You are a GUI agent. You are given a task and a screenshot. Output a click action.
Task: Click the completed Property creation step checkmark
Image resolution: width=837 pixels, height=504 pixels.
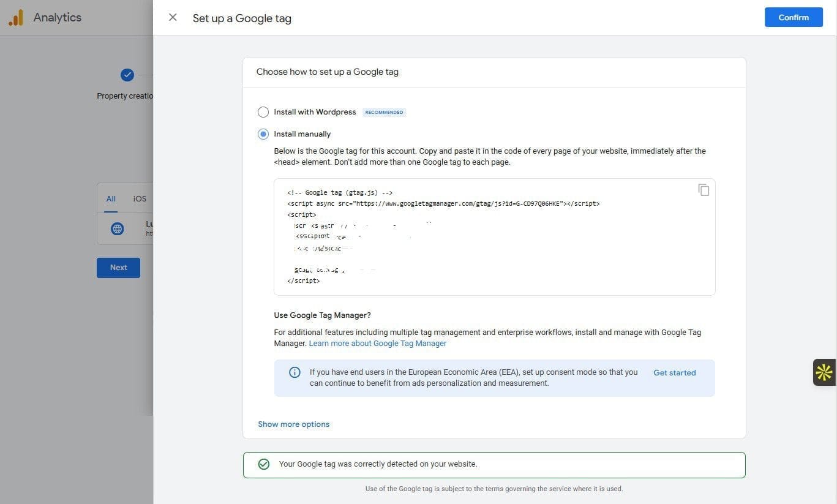point(127,75)
